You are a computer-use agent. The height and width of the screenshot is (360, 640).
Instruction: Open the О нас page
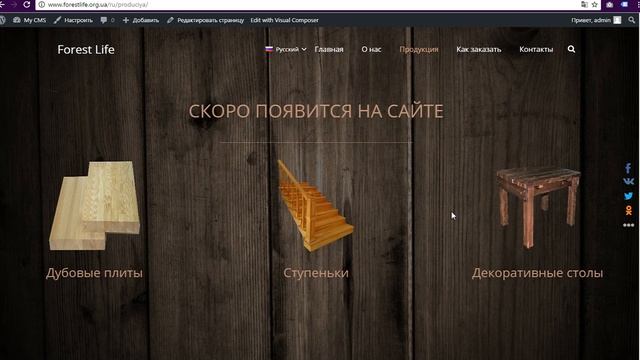(x=371, y=49)
